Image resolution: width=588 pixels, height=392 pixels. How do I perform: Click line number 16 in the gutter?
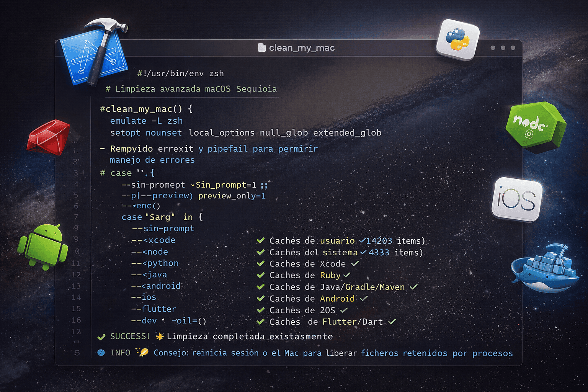click(x=76, y=320)
